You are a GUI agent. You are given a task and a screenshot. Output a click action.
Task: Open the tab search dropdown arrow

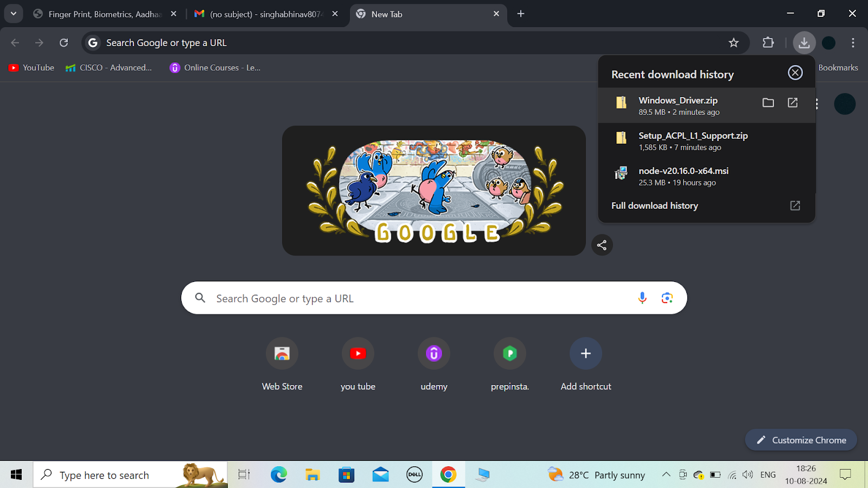[x=14, y=14]
